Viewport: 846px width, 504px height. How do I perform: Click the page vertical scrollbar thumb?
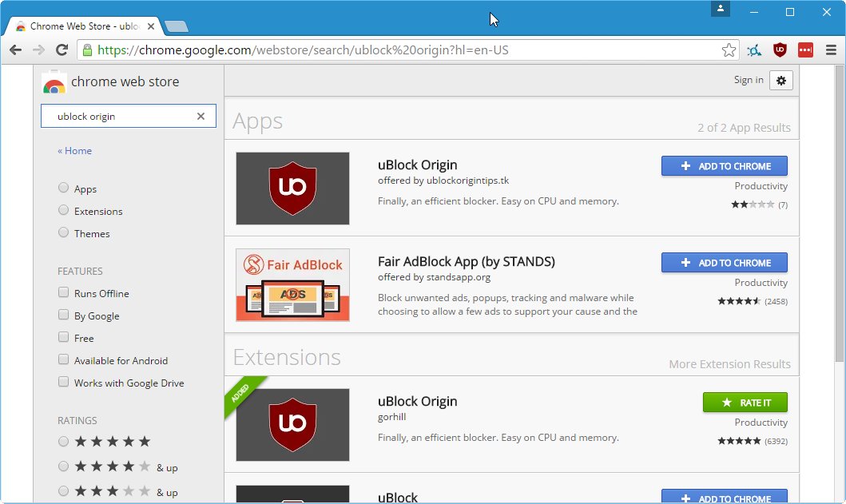(839, 213)
